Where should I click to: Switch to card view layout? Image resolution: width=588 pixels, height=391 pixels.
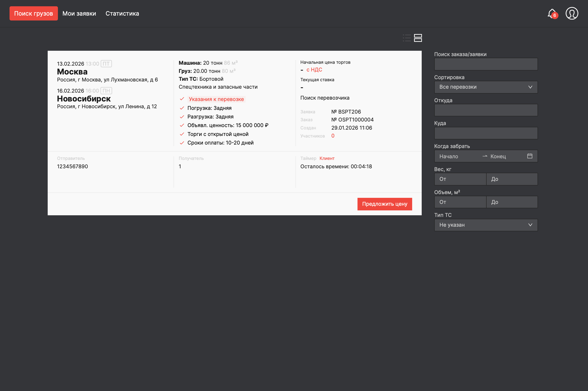418,38
